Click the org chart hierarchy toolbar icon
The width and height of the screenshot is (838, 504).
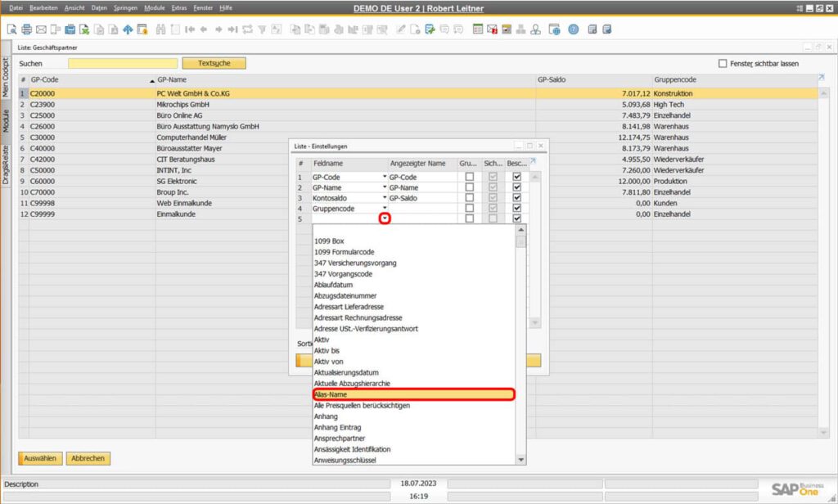(521, 29)
